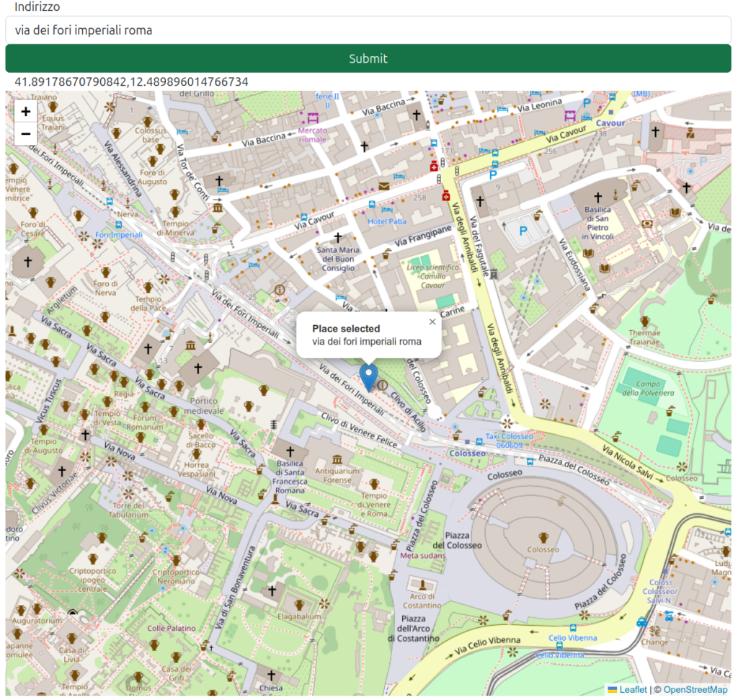Screen dimensions: 738x700
Task: Click the parking P icon near Via del Fagutale
Action: pos(523,231)
